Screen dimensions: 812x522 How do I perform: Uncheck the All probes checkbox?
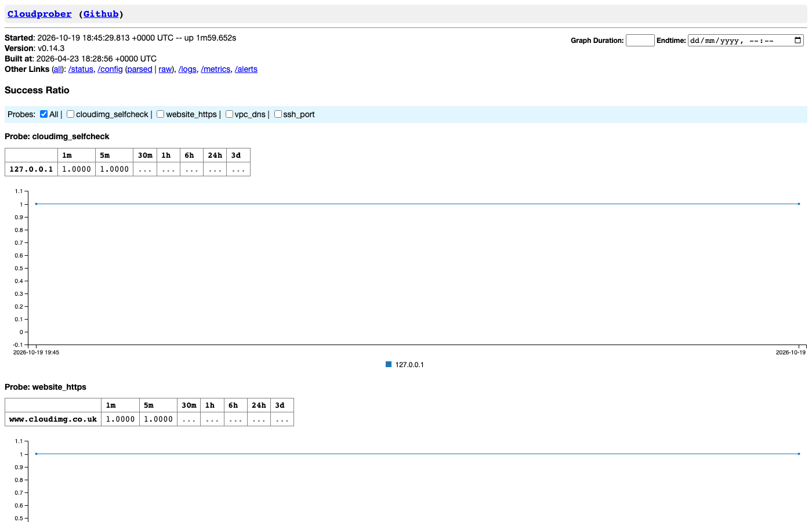(43, 114)
